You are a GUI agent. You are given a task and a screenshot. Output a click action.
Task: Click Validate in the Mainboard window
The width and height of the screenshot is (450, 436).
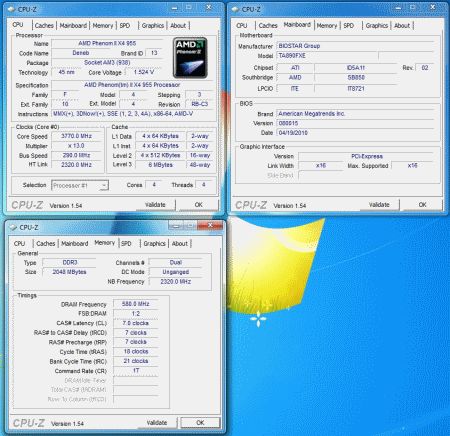379,205
